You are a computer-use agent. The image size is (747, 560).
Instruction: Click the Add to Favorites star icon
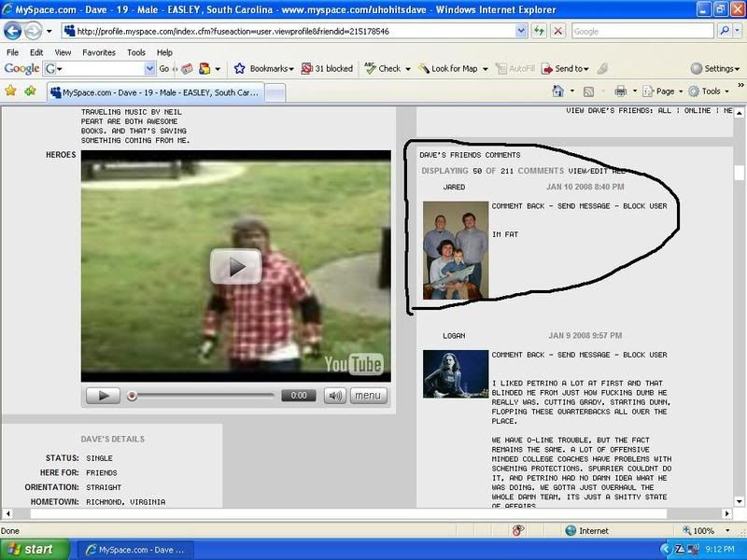tap(30, 91)
